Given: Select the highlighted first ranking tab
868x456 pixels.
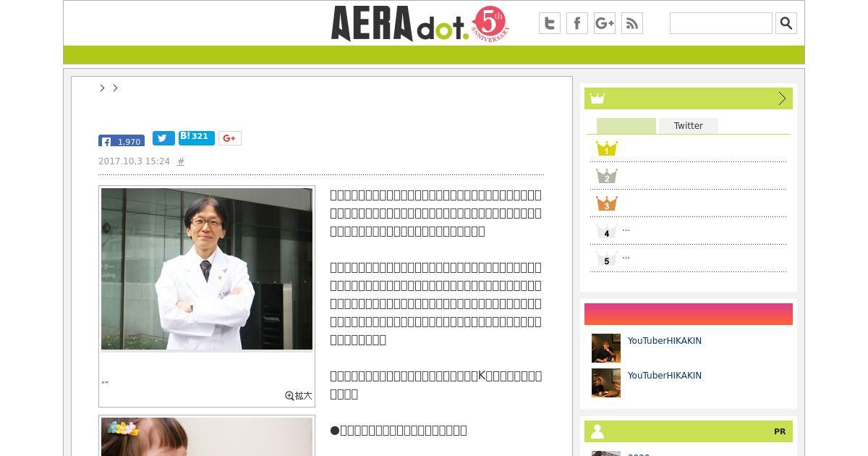Looking at the screenshot, I should pos(626,126).
